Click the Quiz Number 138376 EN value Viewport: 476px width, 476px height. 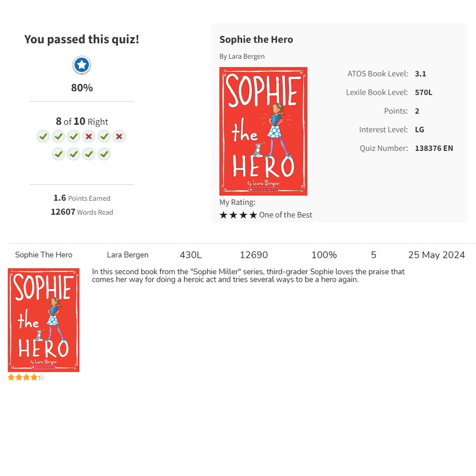pyautogui.click(x=434, y=148)
